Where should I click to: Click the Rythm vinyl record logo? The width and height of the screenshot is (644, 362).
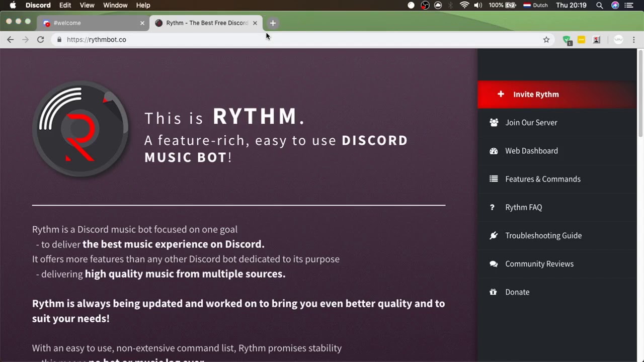pos(80,129)
